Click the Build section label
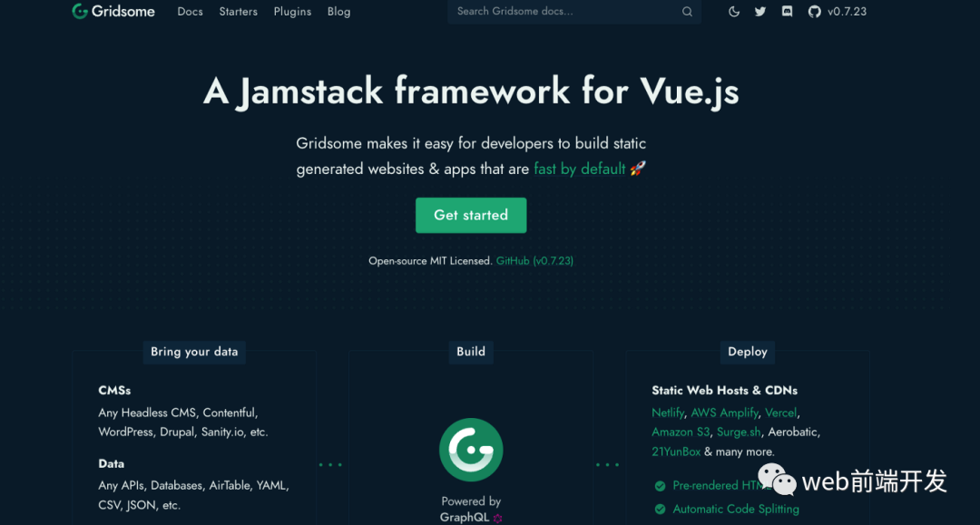The image size is (980, 525). click(471, 352)
